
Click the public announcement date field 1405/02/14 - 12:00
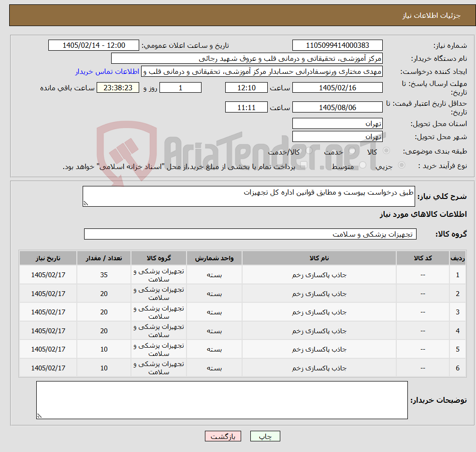tap(93, 45)
